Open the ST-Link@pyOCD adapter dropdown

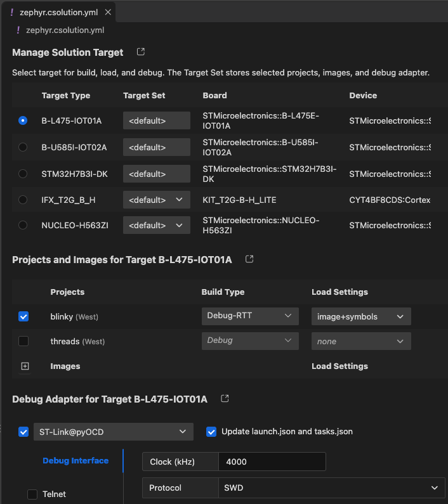click(x=114, y=432)
